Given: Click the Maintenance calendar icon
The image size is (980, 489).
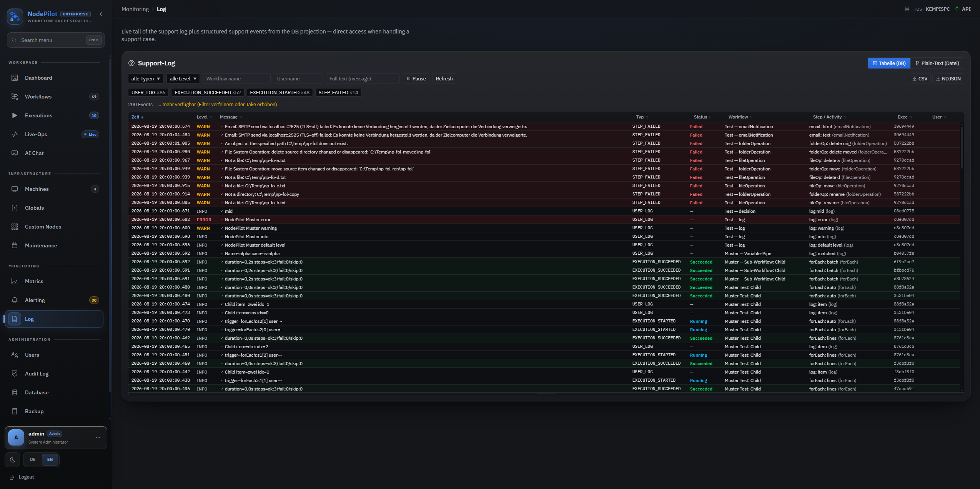Looking at the screenshot, I should tap(15, 245).
